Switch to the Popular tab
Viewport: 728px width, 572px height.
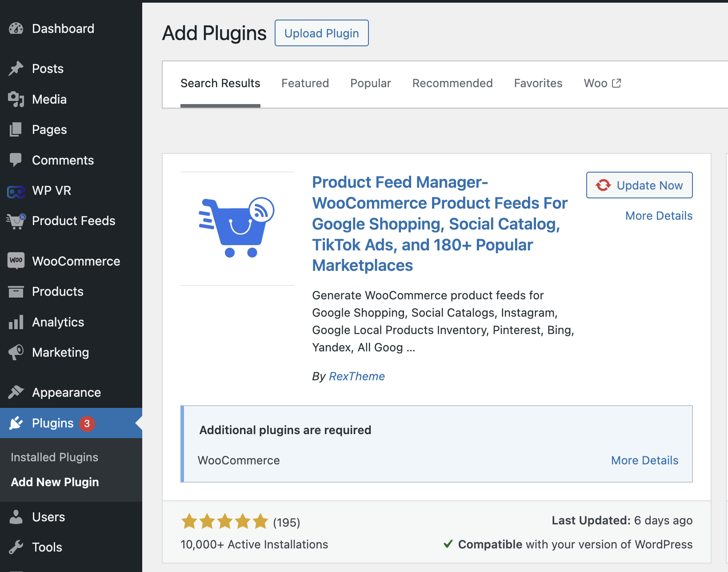click(371, 83)
